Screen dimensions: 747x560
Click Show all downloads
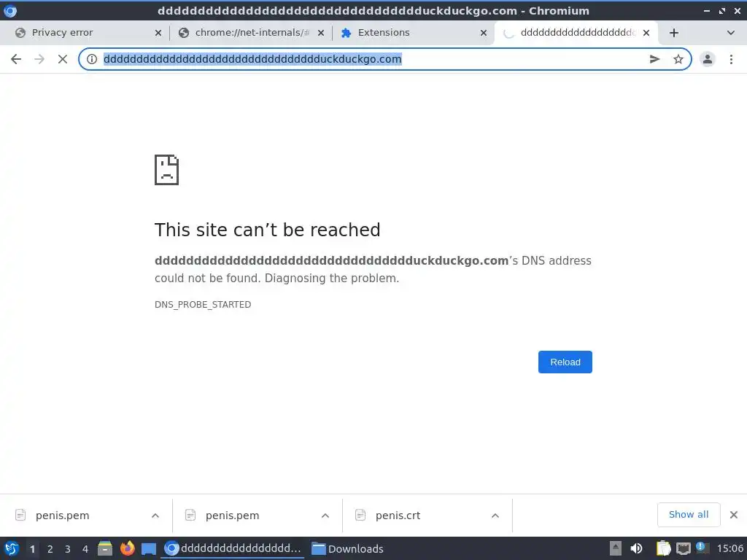coord(689,514)
